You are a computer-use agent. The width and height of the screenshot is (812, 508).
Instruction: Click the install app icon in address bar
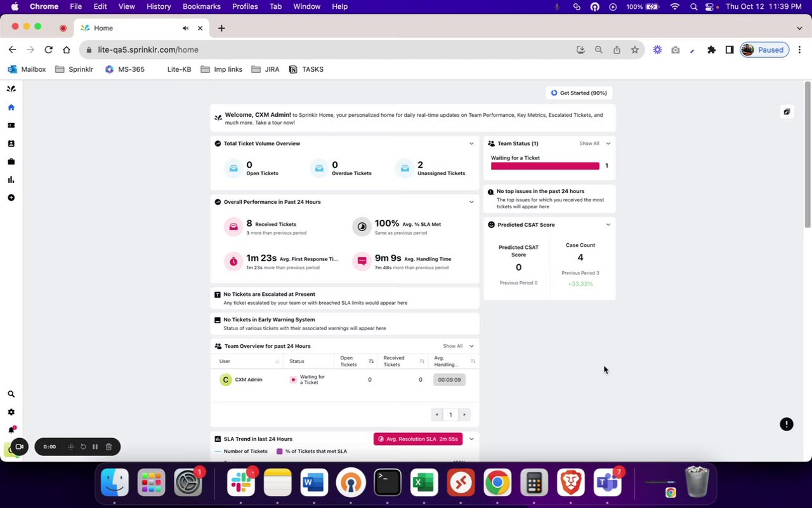(580, 50)
